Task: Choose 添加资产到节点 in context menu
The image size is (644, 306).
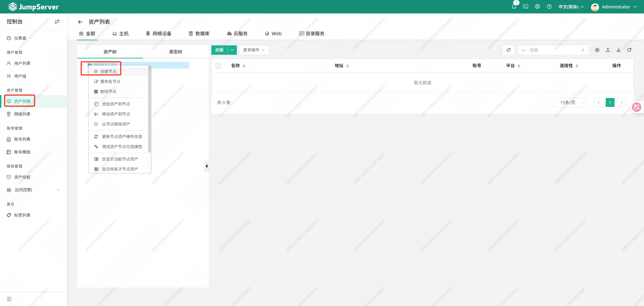Action: [118, 104]
